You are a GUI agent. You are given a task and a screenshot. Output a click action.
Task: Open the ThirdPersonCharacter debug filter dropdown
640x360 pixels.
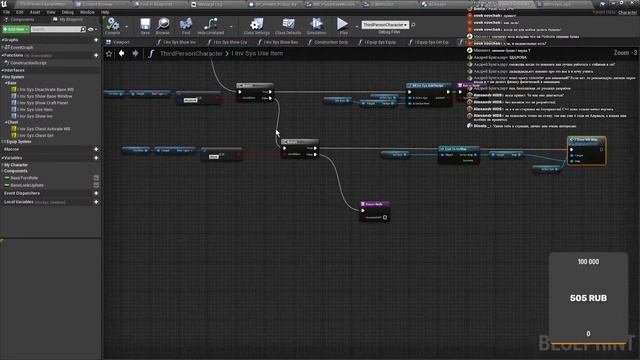(385, 25)
